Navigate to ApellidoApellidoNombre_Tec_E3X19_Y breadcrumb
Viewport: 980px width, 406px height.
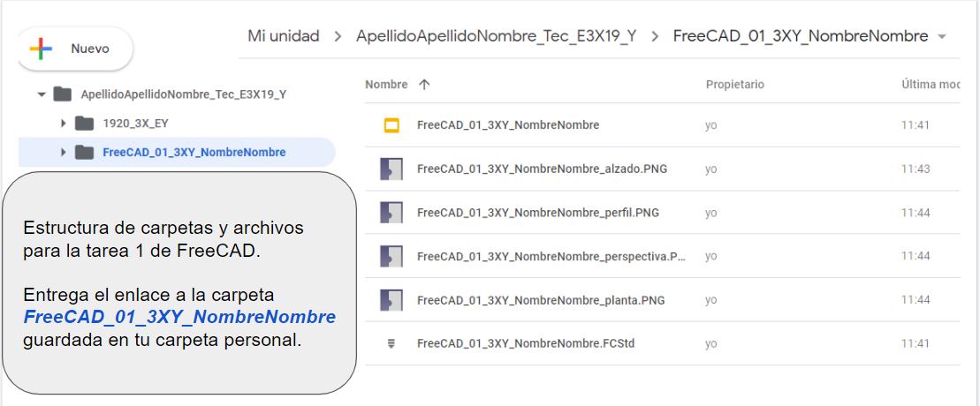tap(495, 36)
